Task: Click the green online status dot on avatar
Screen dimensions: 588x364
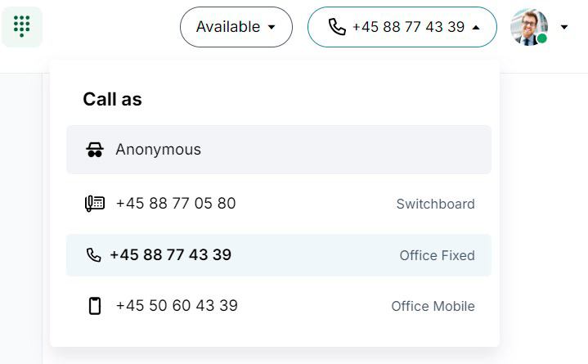Action: click(x=541, y=38)
